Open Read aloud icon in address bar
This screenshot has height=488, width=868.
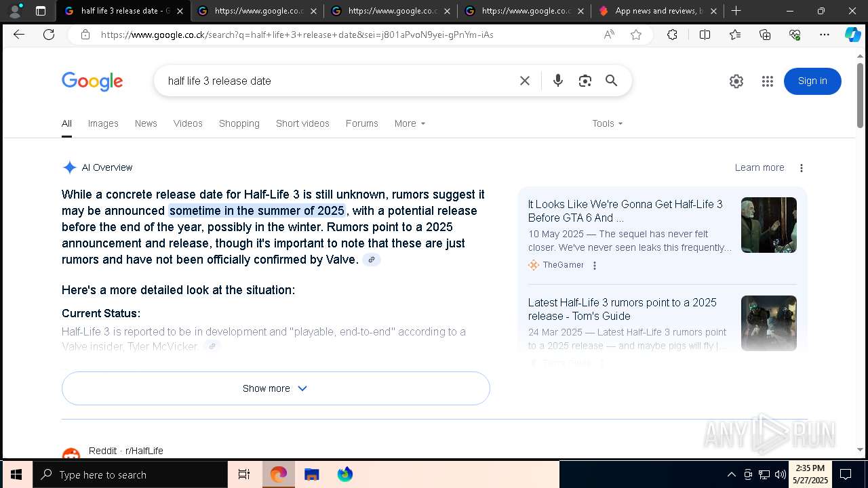609,35
